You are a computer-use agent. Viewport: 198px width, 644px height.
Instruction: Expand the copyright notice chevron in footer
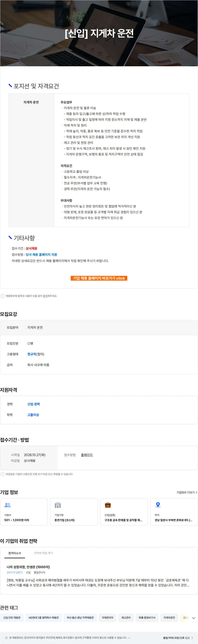129,638
